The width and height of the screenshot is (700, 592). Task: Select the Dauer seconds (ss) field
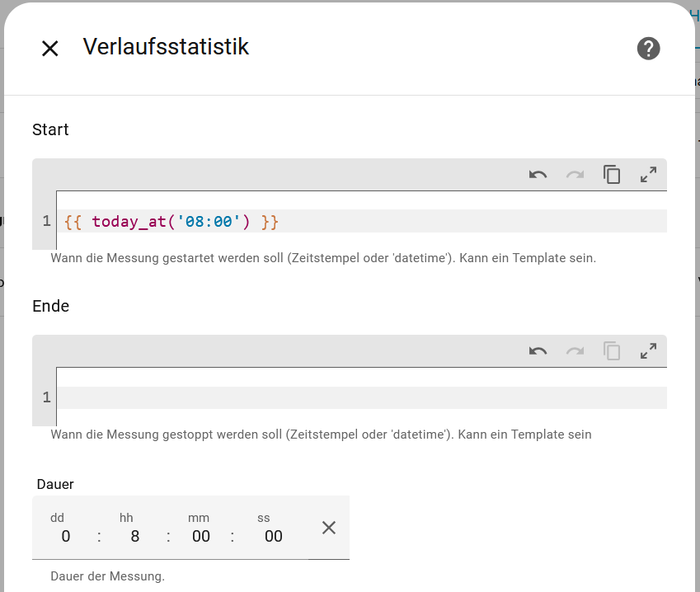(x=273, y=536)
